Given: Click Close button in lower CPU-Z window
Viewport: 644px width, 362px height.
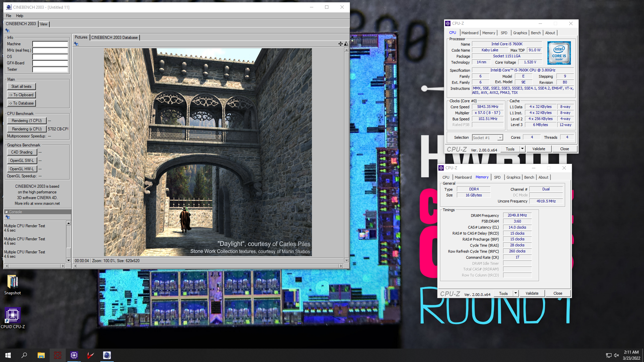Looking at the screenshot, I should (558, 293).
